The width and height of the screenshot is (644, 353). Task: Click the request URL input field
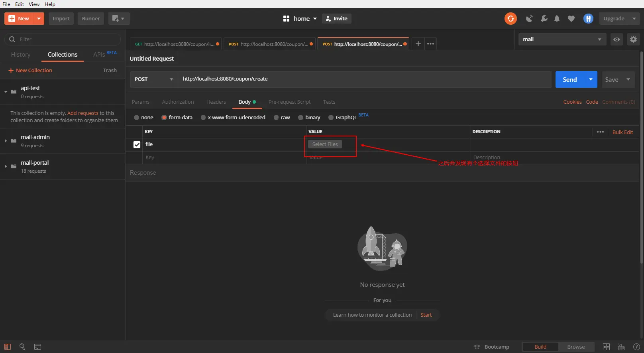365,79
